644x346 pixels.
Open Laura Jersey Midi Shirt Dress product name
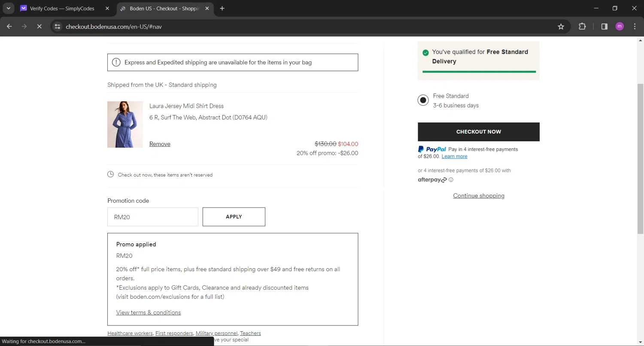pyautogui.click(x=186, y=106)
